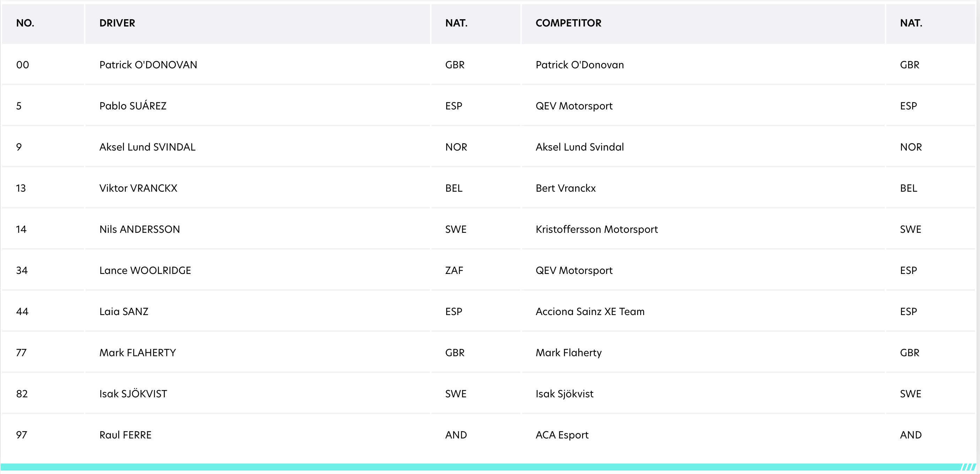Screen dimensions: 980x474
Task: Click Viktor VRANCKX driver name
Action: tap(138, 188)
